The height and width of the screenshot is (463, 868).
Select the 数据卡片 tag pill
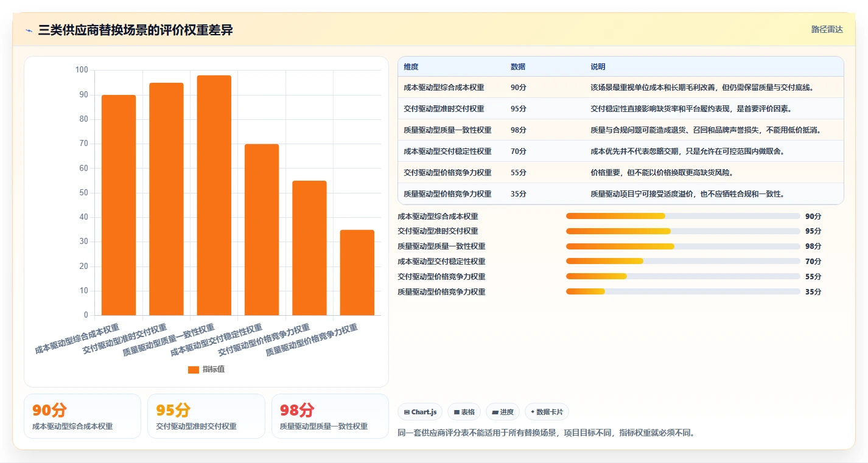click(x=547, y=412)
